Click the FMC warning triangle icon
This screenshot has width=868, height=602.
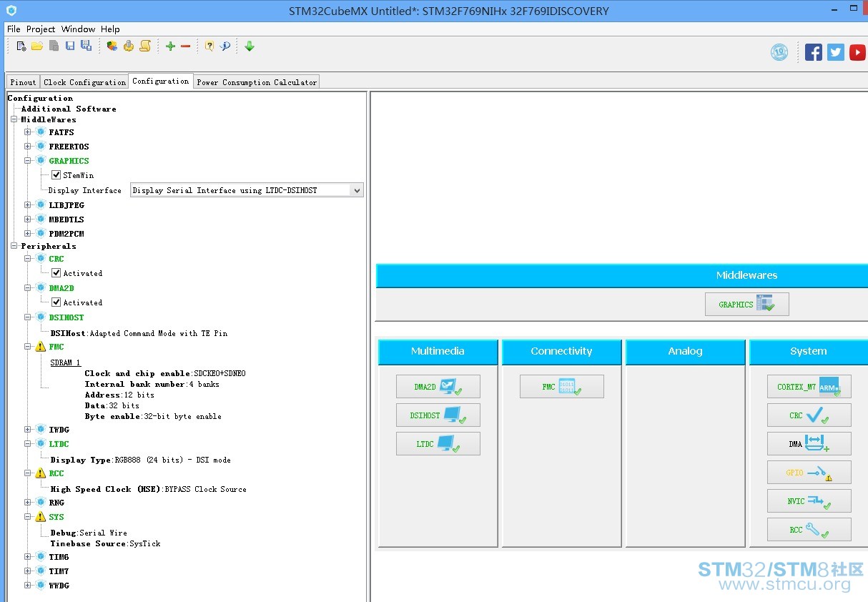(x=41, y=347)
